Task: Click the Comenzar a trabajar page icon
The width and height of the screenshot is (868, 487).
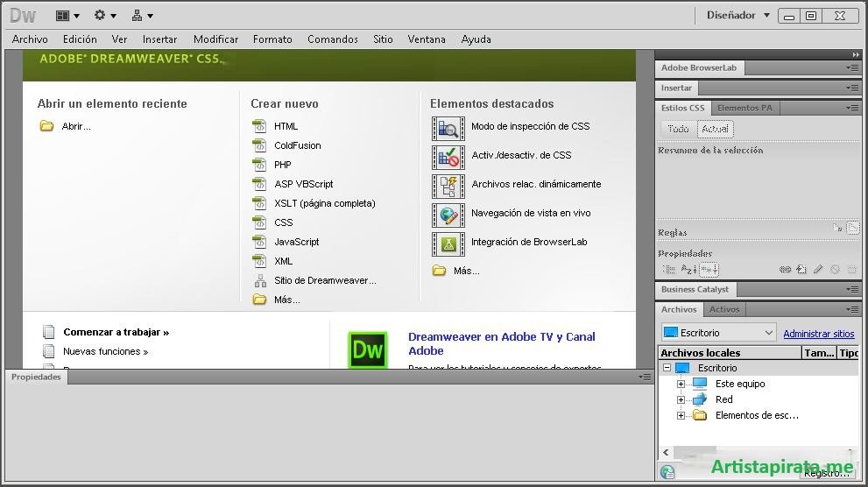Action: point(49,332)
